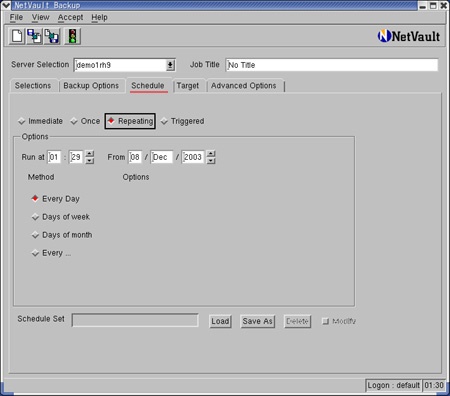
Task: Click the Delete button
Action: coord(297,321)
